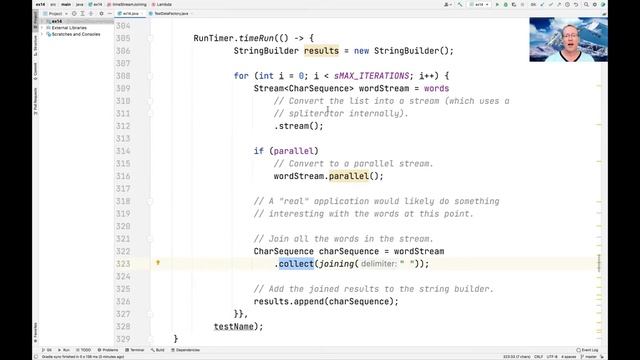640x360 pixels.
Task: Click collapse all icon in Project panel
Action: click(x=91, y=13)
